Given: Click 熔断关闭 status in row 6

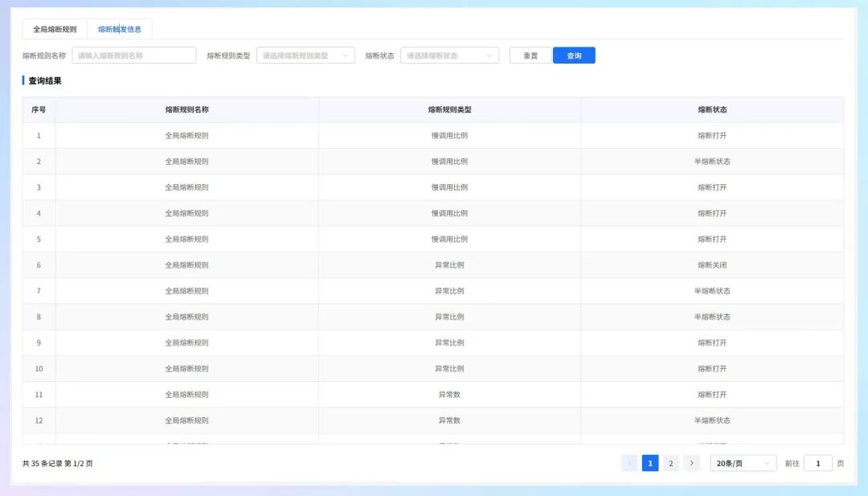Looking at the screenshot, I should pos(712,265).
